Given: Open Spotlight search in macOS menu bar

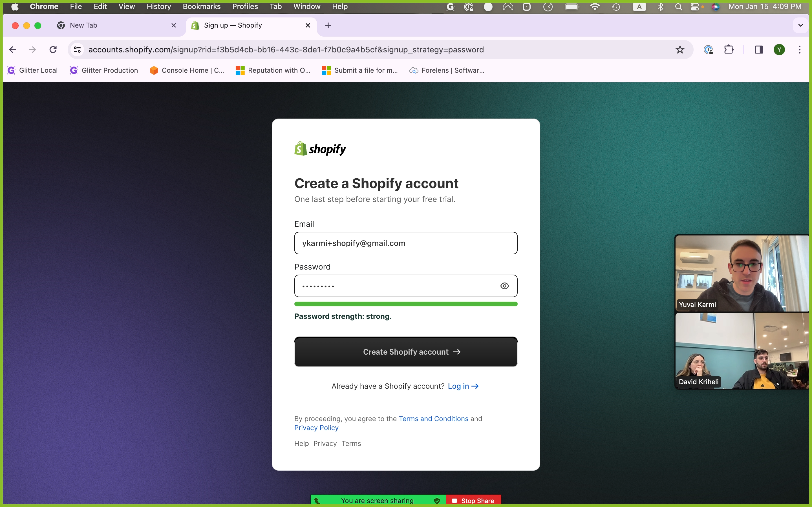Looking at the screenshot, I should point(678,7).
